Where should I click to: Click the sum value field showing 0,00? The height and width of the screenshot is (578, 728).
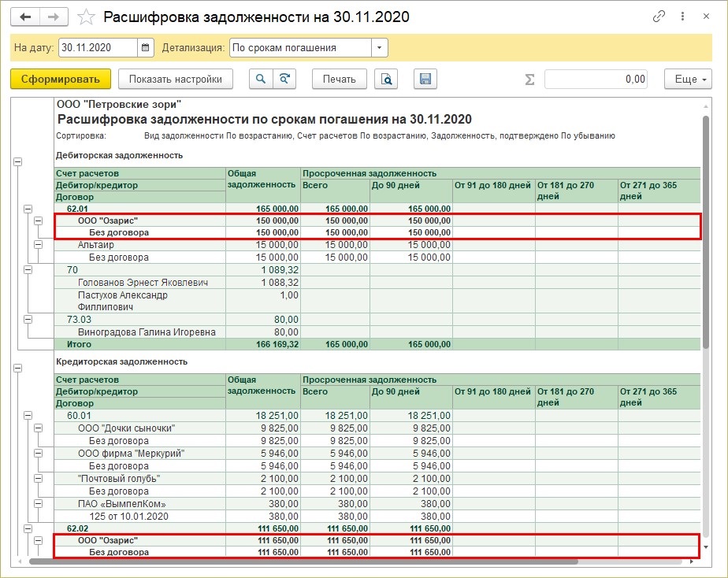click(x=596, y=80)
